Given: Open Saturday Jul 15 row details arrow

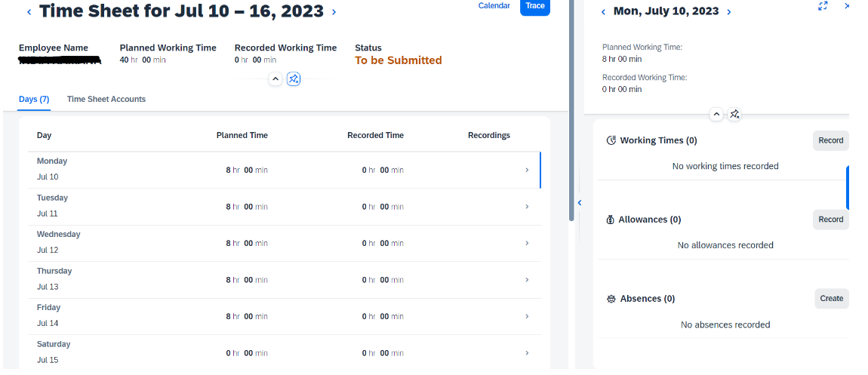Looking at the screenshot, I should click(527, 353).
